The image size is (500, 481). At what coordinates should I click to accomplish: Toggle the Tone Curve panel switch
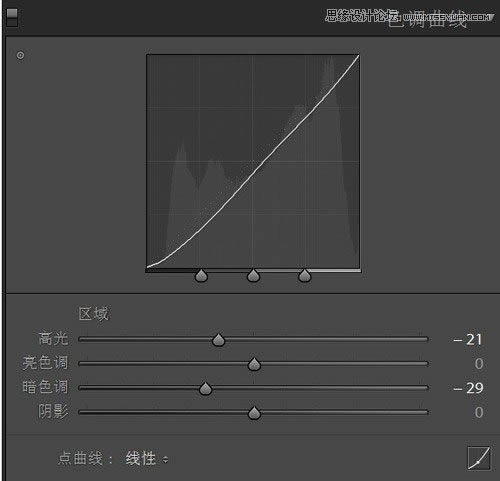pyautogui.click(x=12, y=18)
